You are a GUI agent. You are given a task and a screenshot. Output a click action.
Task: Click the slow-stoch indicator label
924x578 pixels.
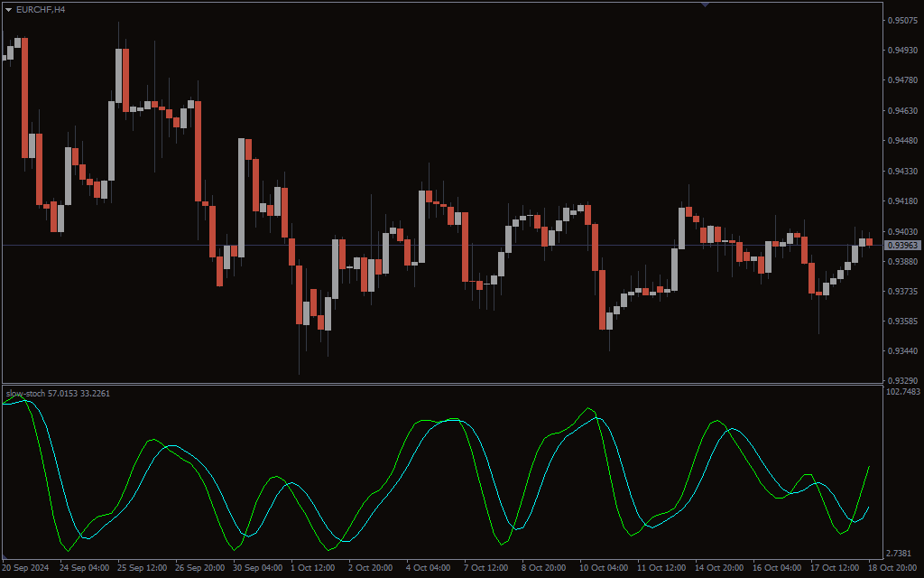point(58,394)
